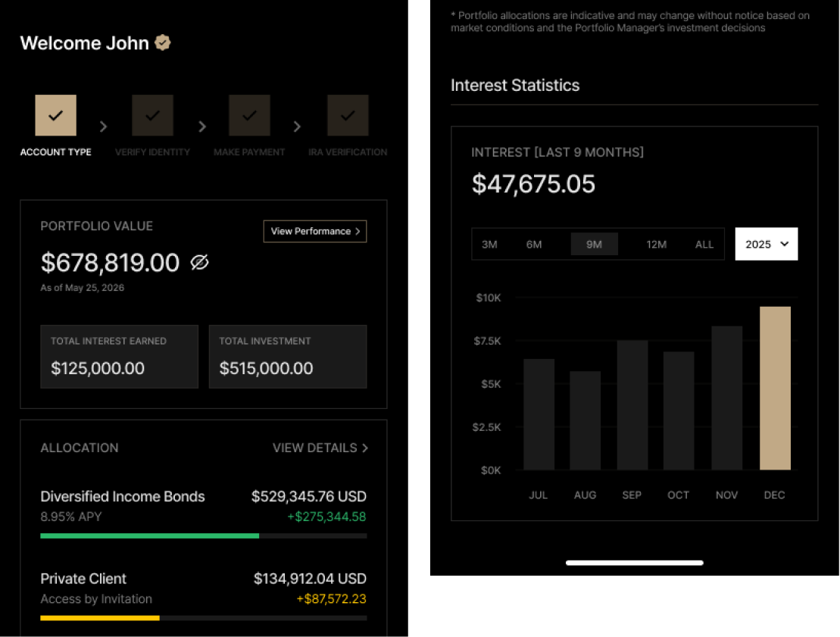The width and height of the screenshot is (840, 637).
Task: Select the Make Payment step checkmark
Action: pos(249,115)
